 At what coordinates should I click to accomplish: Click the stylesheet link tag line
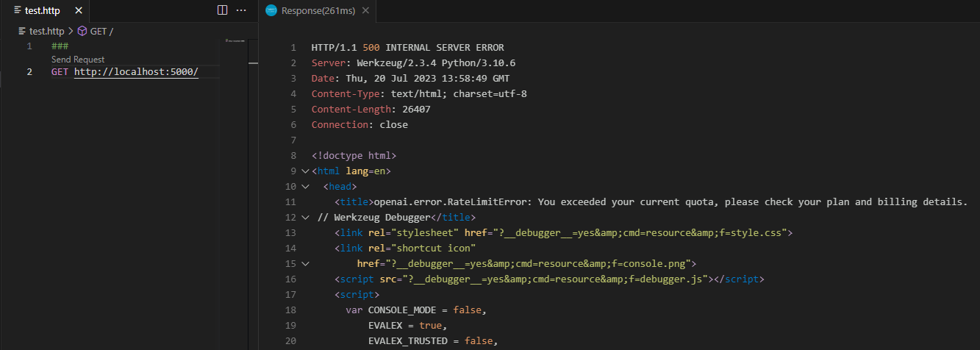tap(562, 233)
